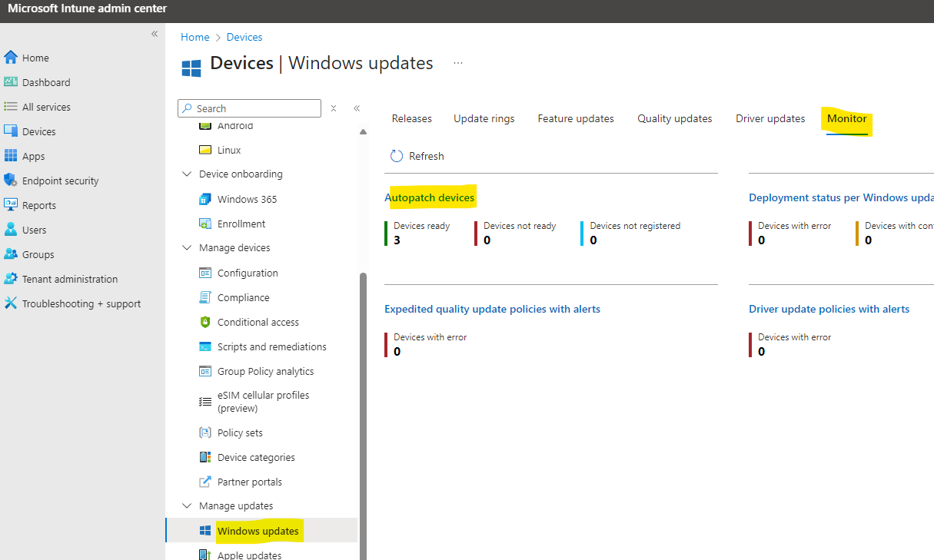934x560 pixels.
Task: Open the Users icon
Action: (x=11, y=230)
